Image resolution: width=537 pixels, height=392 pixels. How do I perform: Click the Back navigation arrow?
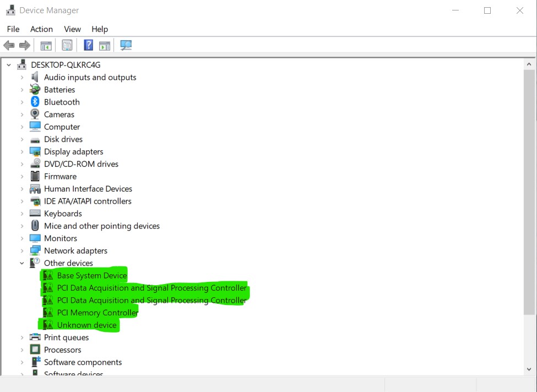coord(9,45)
